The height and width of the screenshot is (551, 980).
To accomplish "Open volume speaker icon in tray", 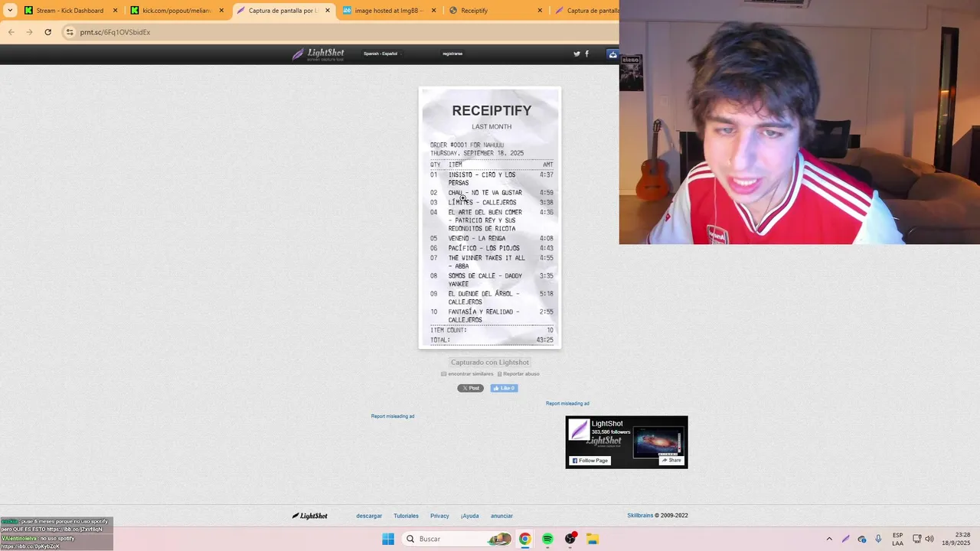I will click(929, 539).
